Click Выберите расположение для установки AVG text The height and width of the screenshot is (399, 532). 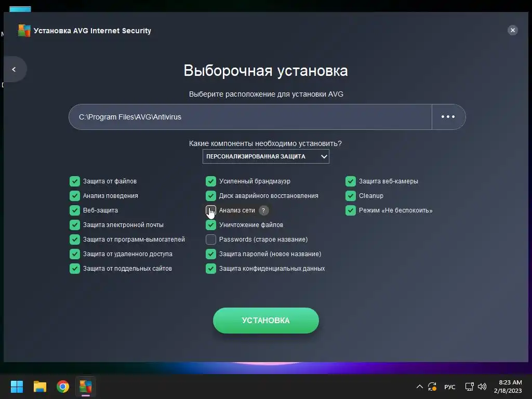click(x=266, y=94)
